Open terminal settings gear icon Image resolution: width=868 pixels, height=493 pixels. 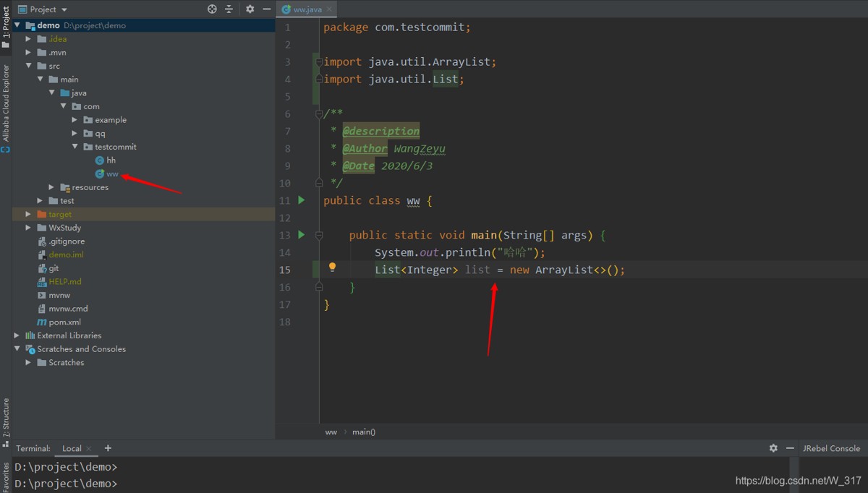coord(773,448)
